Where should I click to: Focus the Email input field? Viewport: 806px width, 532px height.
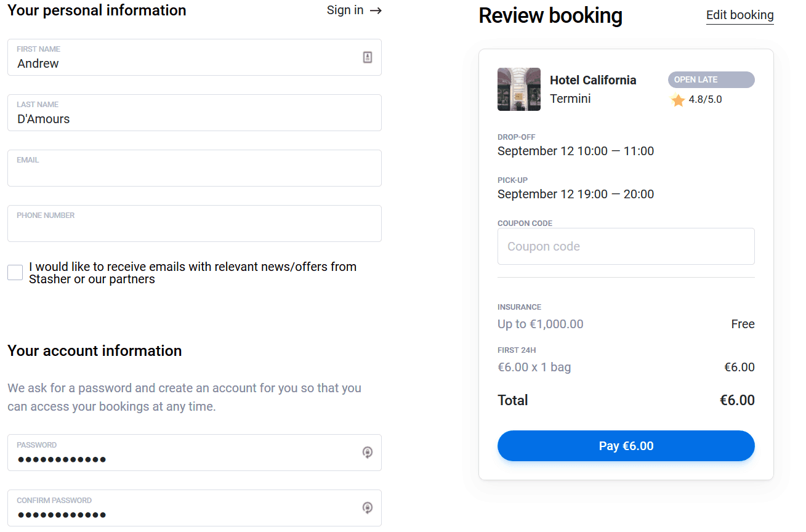pos(195,168)
